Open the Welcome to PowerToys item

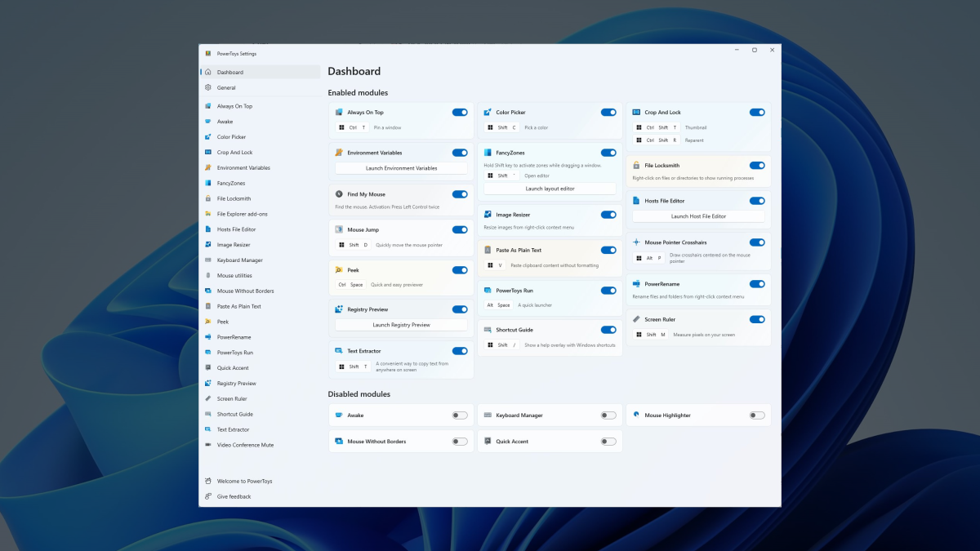pos(261,481)
